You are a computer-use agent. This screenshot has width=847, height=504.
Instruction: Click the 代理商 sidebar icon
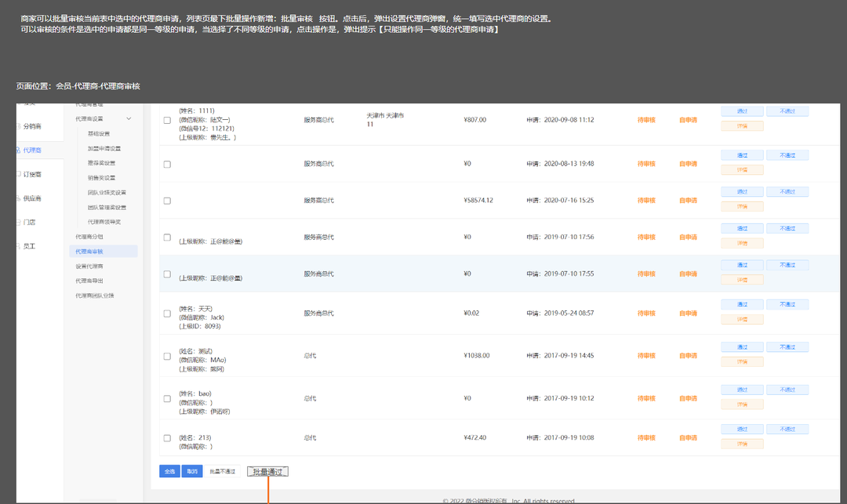pyautogui.click(x=18, y=150)
